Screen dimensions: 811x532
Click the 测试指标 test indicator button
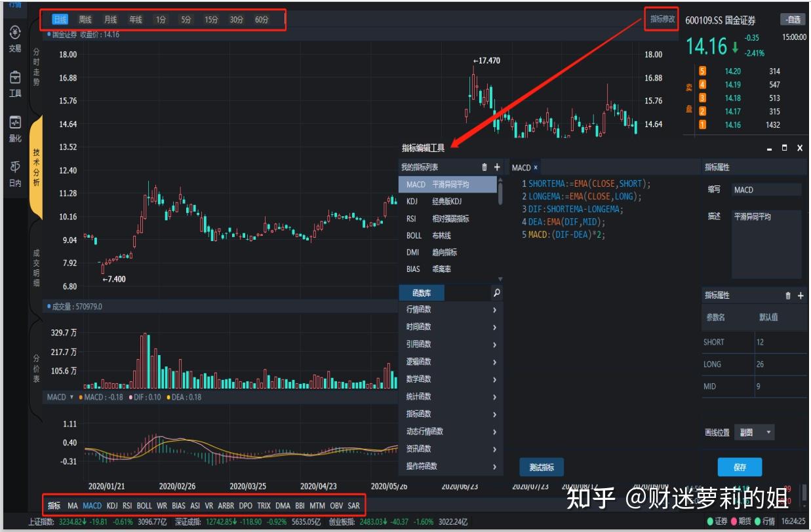point(543,467)
